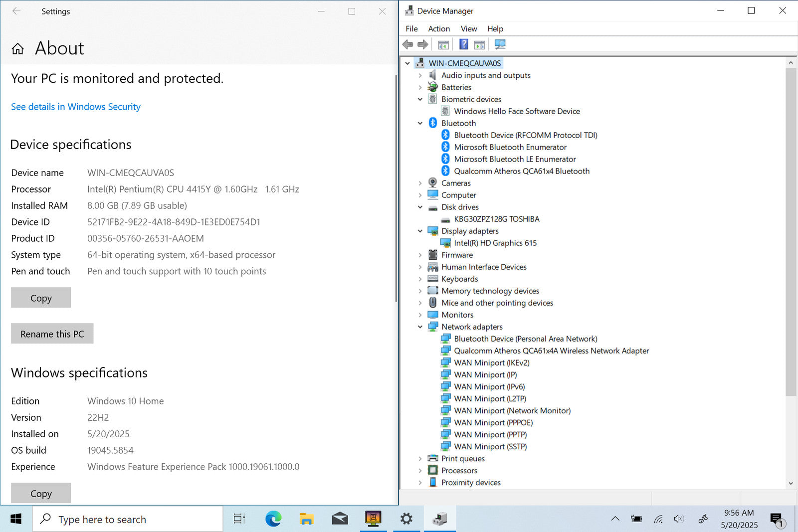This screenshot has width=798, height=532.
Task: Click the Task View icon on the taskbar
Action: coord(239,519)
